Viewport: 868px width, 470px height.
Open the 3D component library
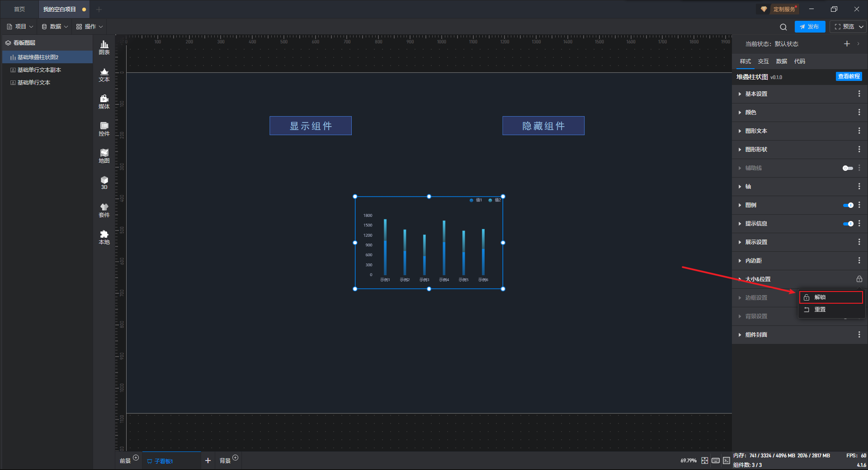[x=104, y=183]
